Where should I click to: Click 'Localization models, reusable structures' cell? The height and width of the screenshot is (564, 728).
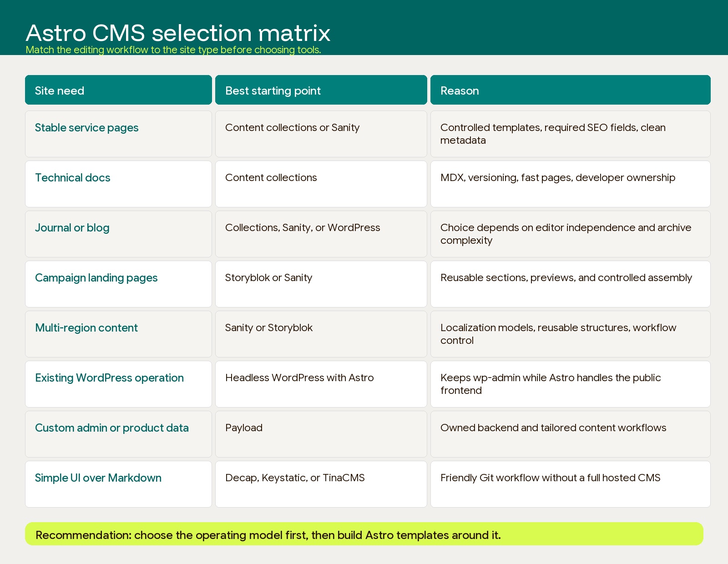tap(571, 334)
